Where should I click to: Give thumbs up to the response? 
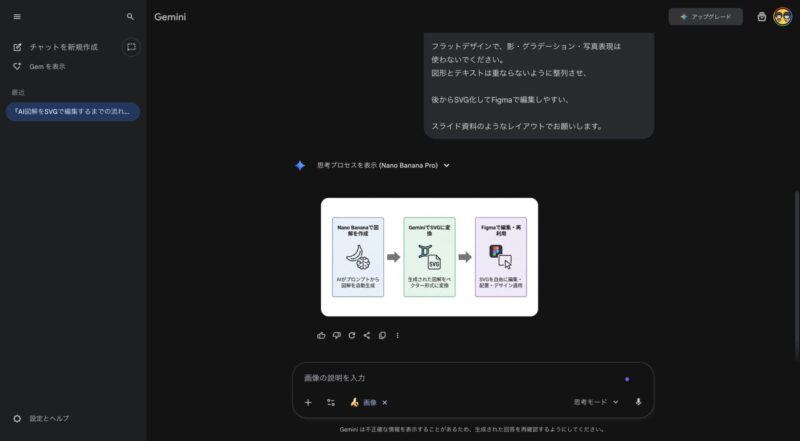click(321, 335)
